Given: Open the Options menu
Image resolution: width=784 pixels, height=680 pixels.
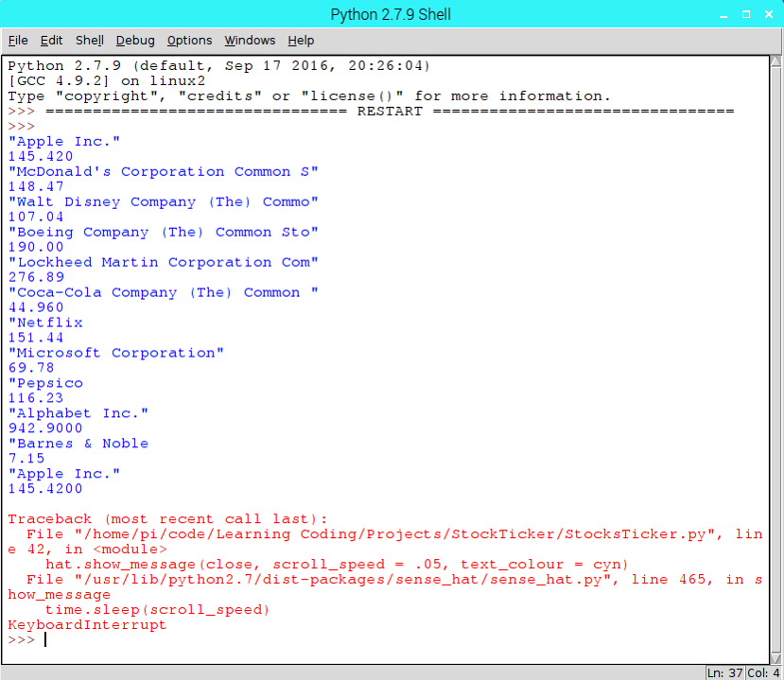Looking at the screenshot, I should coord(189,41).
